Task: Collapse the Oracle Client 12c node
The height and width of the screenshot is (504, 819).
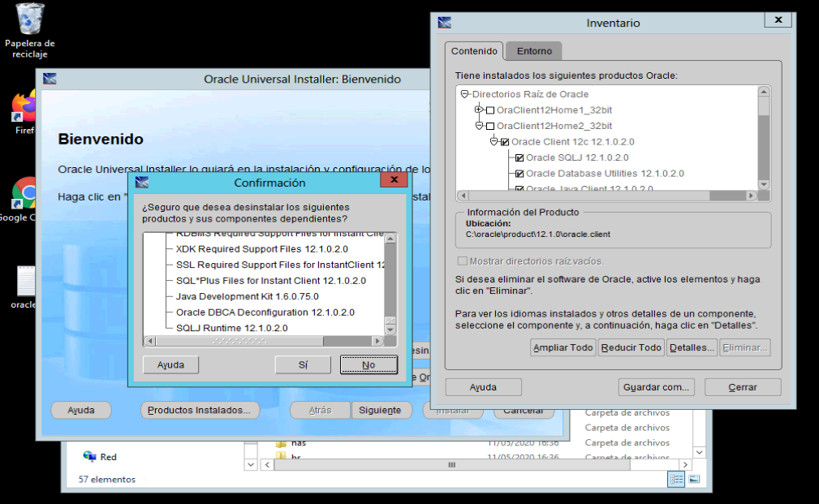Action: point(493,142)
